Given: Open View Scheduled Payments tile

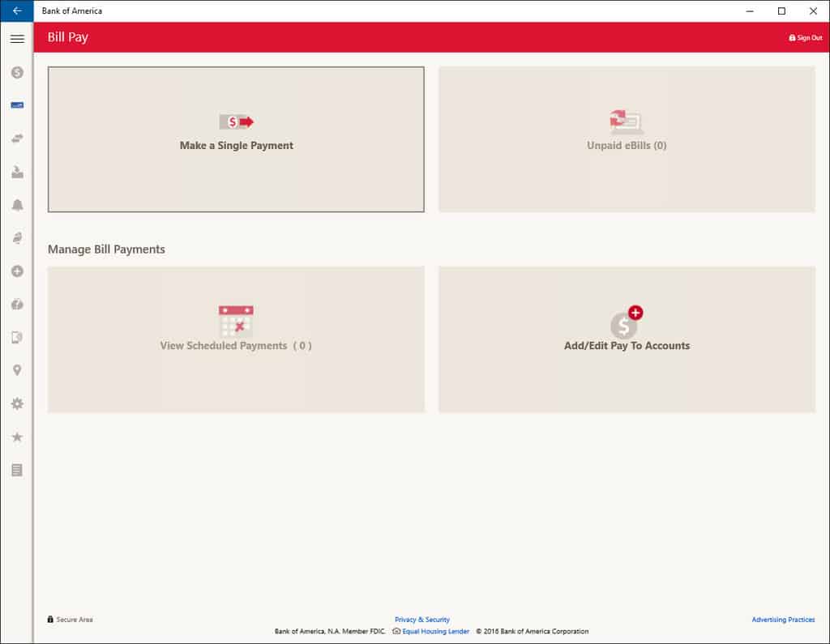Looking at the screenshot, I should (236, 339).
